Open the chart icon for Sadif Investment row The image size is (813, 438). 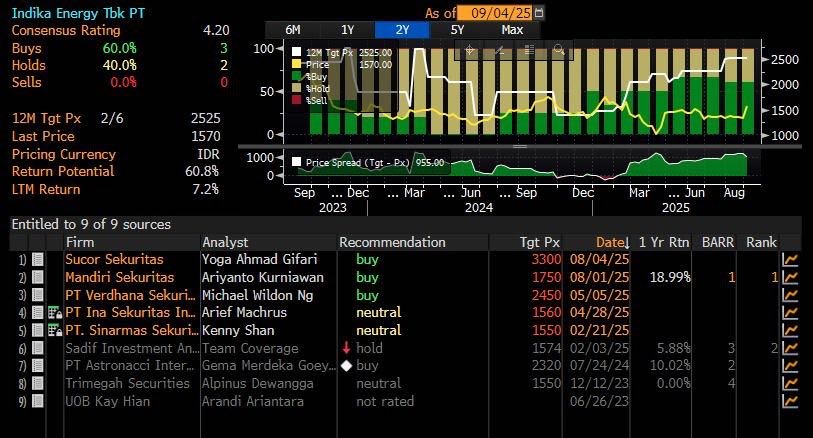(790, 348)
